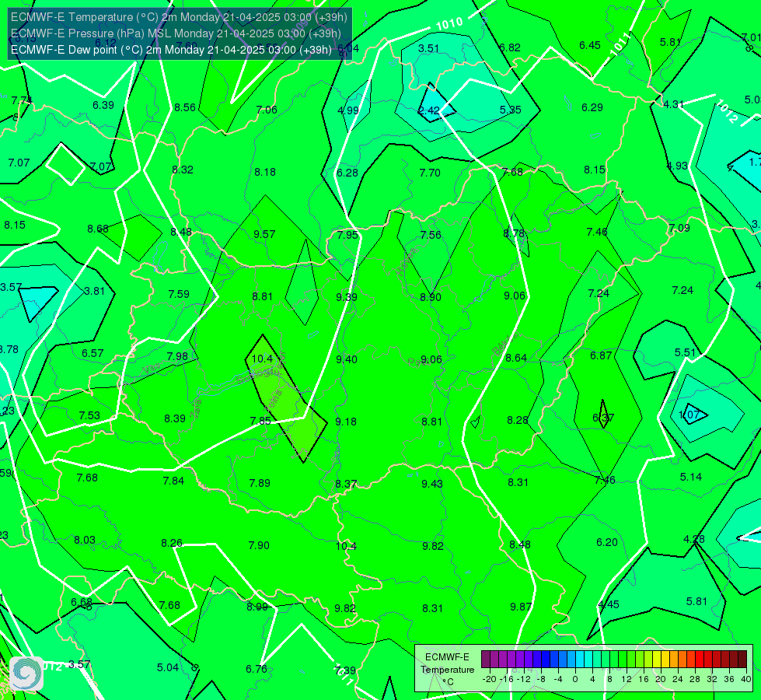Click the 6.57 temperature value
The height and width of the screenshot is (700, 761).
(93, 353)
